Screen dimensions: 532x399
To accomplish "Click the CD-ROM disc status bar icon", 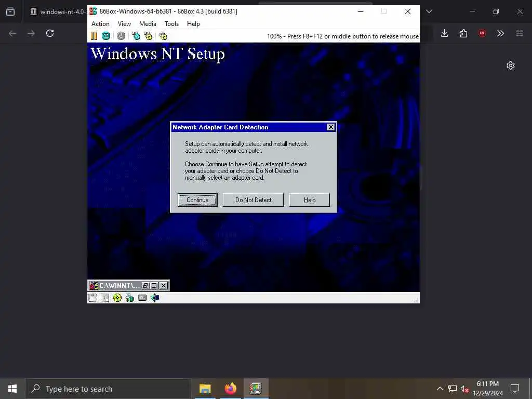I will 117,298.
